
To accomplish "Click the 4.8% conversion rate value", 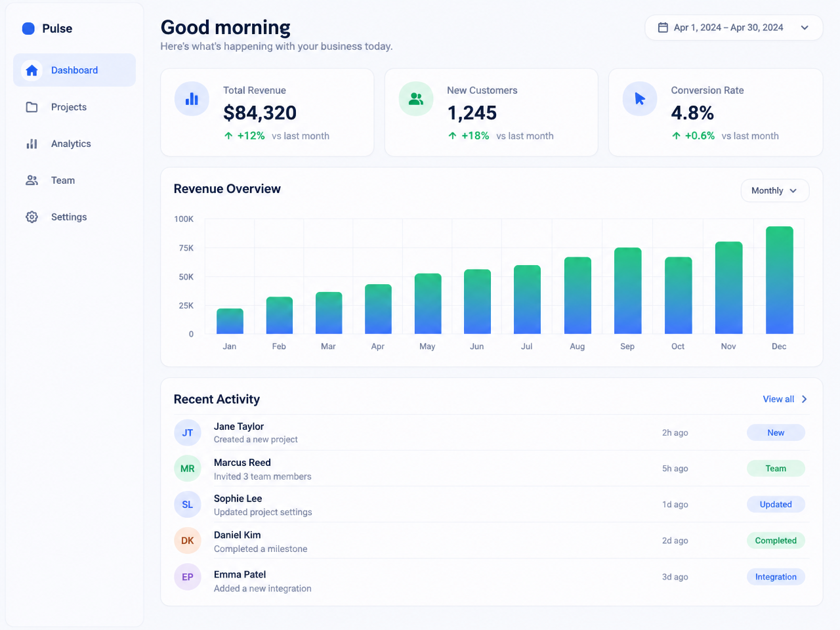I will 692,113.
